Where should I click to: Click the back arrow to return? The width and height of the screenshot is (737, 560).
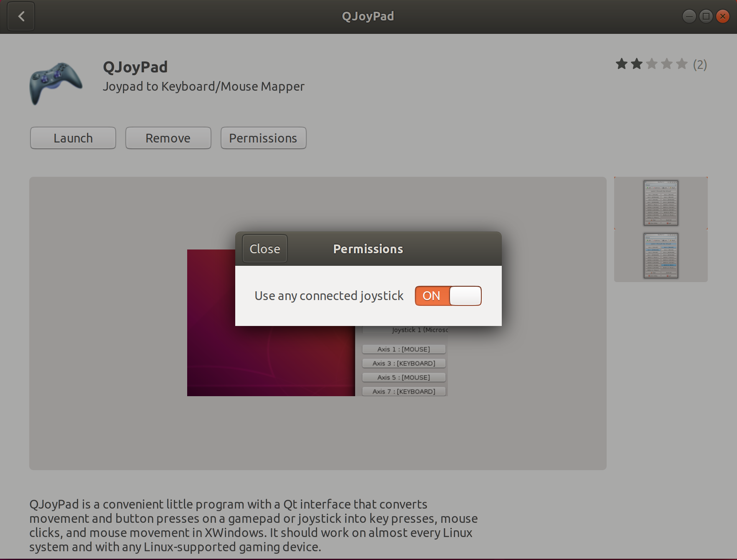pyautogui.click(x=20, y=16)
